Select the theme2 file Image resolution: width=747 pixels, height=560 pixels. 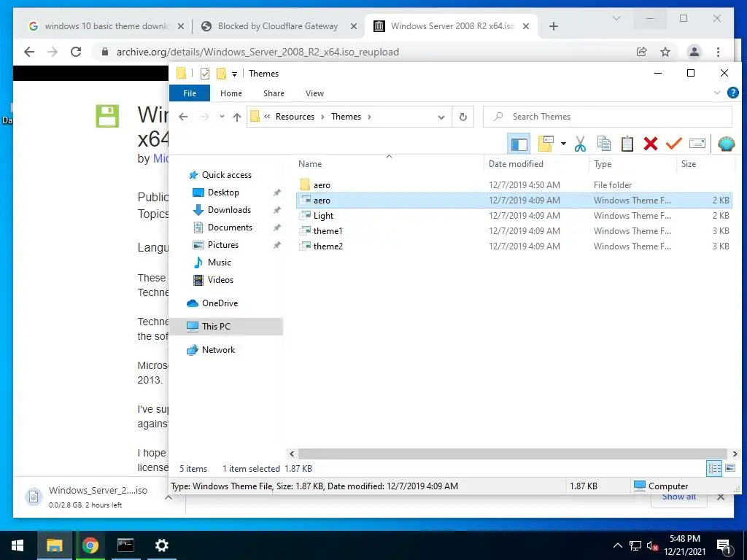click(x=514, y=246)
